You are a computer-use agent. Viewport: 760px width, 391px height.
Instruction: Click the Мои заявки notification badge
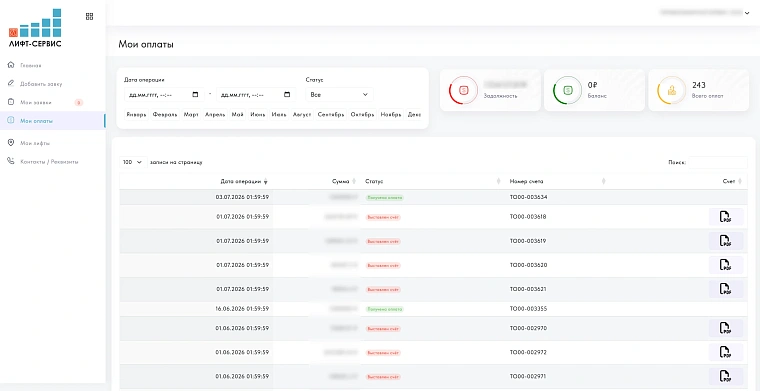(79, 103)
